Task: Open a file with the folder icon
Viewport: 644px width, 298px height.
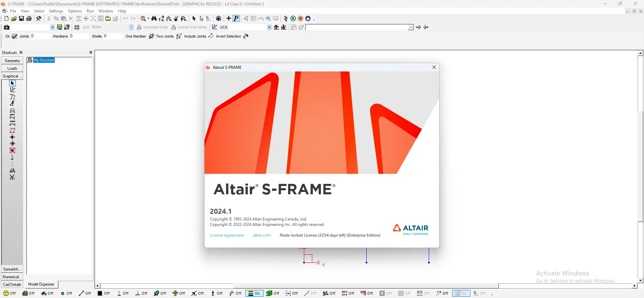Action: [x=14, y=19]
